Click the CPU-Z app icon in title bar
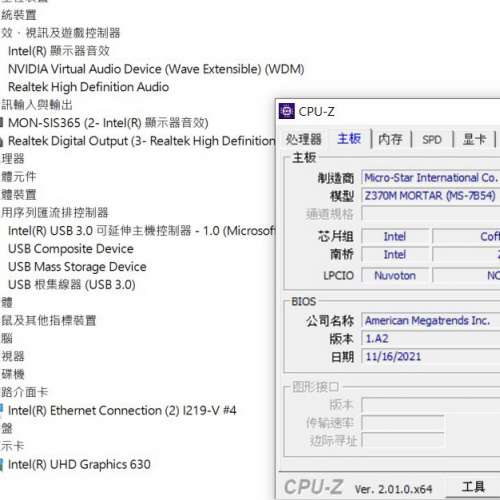The image size is (500, 500). coord(287,111)
